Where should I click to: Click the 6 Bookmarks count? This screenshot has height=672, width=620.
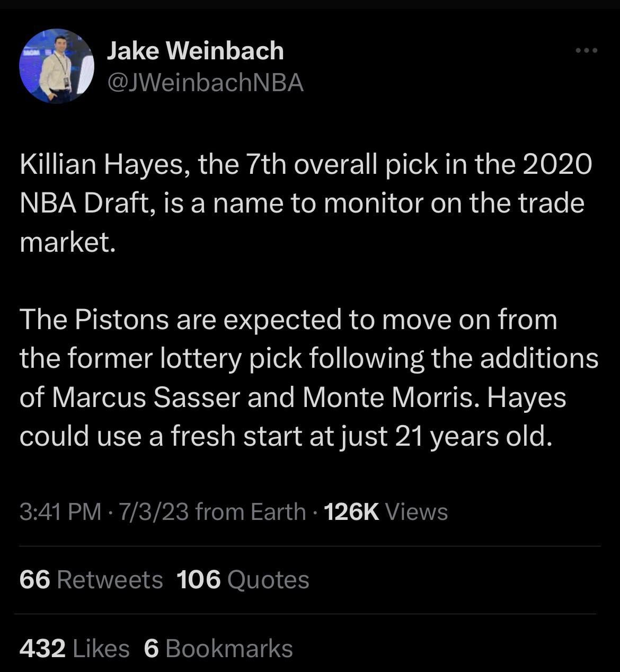[x=218, y=648]
